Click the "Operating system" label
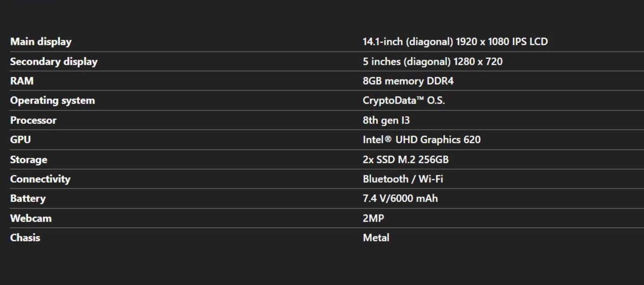Viewport: 644px width, 285px height. 53,101
